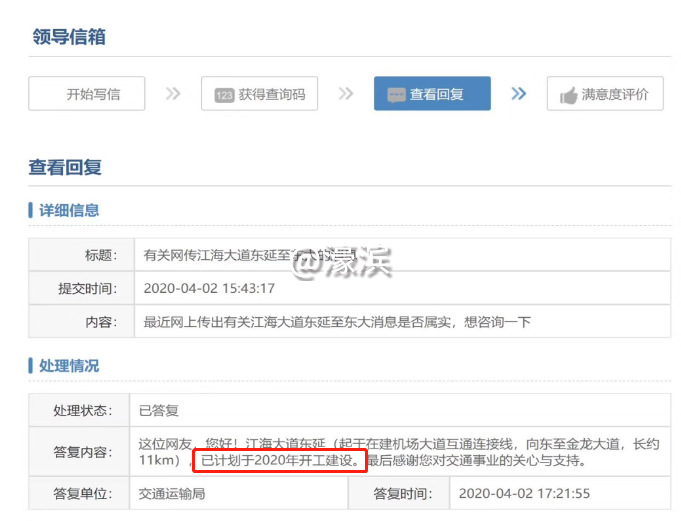Click the 已答复 status value
681x521 pixels.
point(159,410)
